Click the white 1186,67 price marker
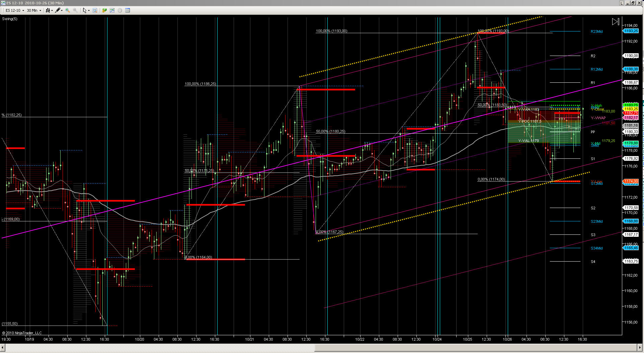The width and height of the screenshot is (644, 353). point(631,82)
